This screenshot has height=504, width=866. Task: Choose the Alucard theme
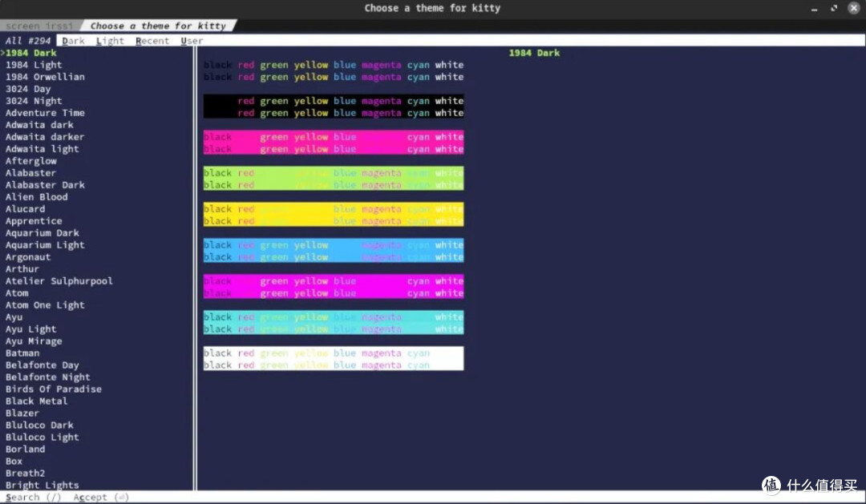pyautogui.click(x=26, y=208)
